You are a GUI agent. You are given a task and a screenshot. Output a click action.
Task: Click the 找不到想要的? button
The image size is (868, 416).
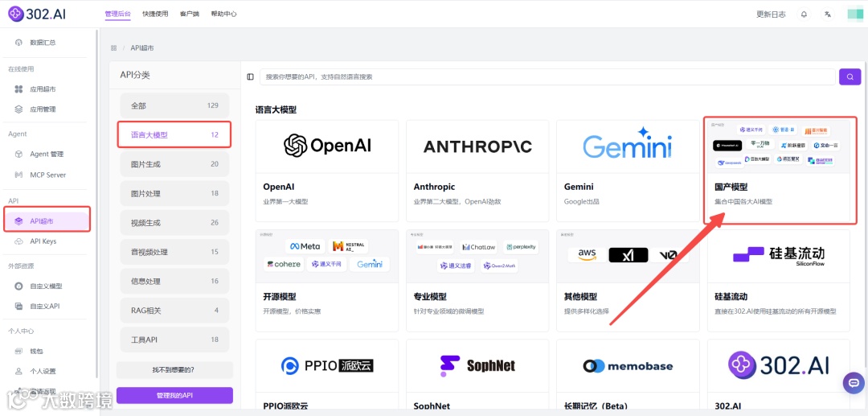[174, 369]
